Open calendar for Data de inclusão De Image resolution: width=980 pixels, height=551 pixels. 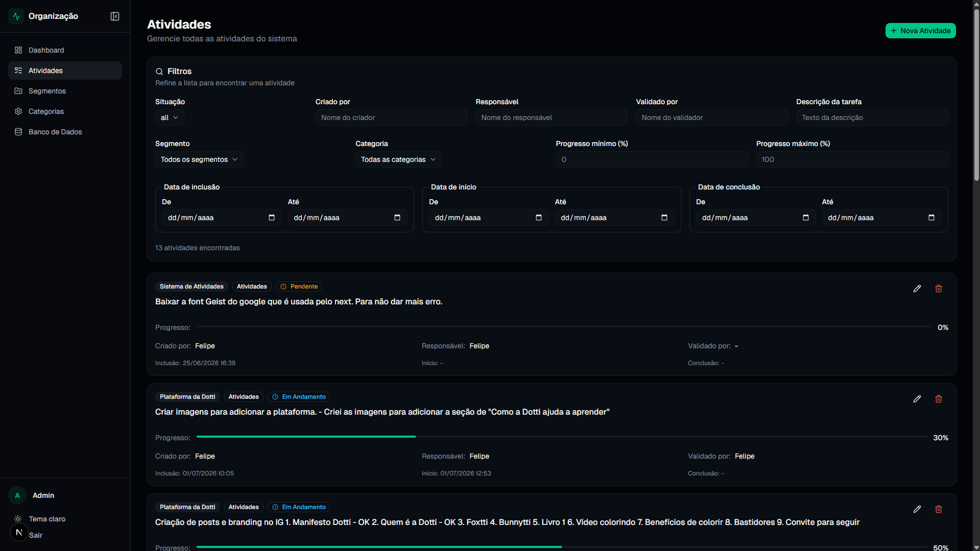click(272, 218)
